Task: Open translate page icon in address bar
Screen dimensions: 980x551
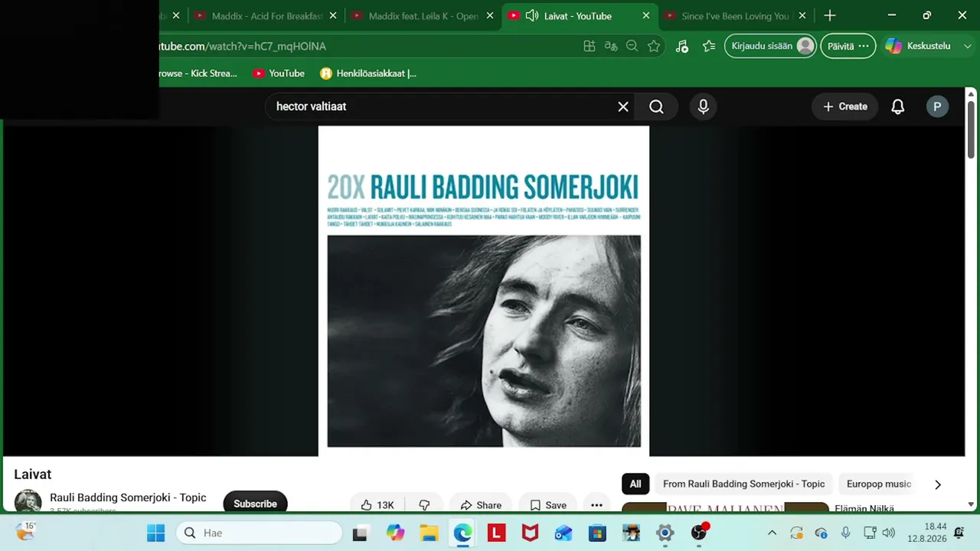Action: pyautogui.click(x=611, y=46)
